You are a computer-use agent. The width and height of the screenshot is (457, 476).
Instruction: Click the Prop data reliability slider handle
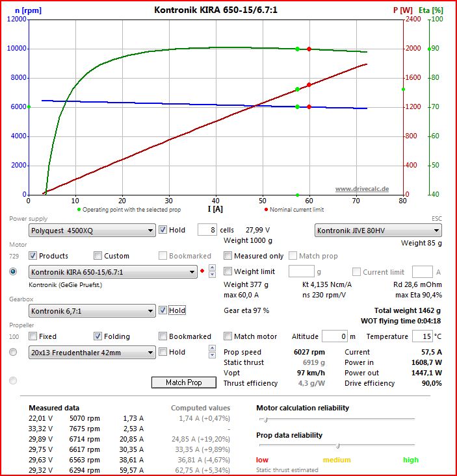tap(337, 445)
